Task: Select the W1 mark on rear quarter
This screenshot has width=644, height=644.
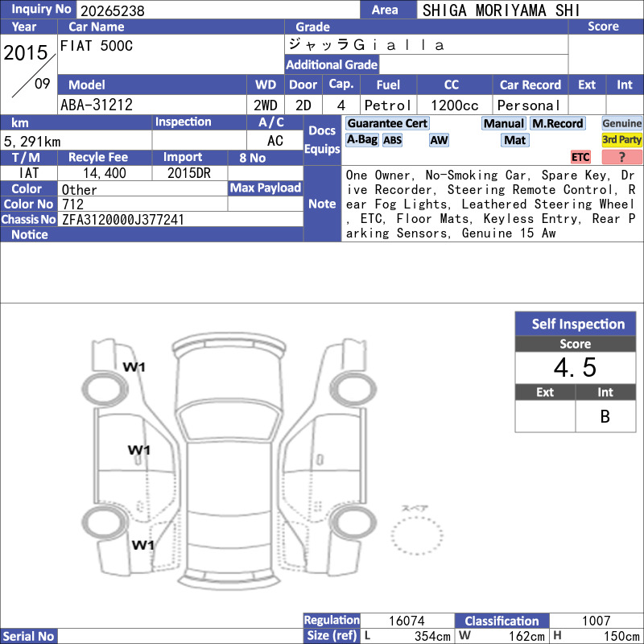Action: point(143,545)
